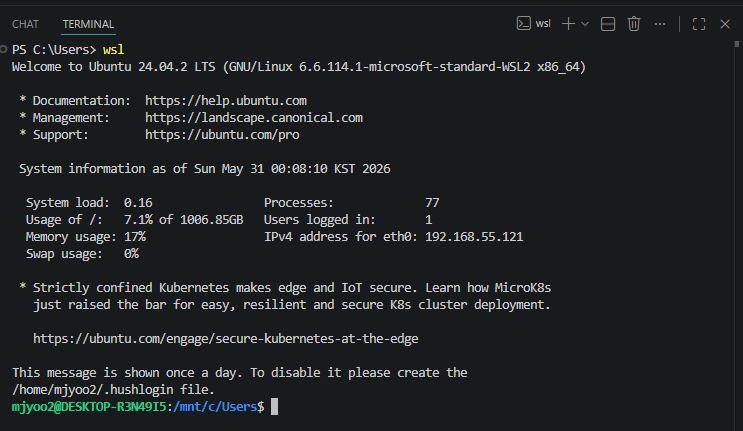The width and height of the screenshot is (743, 431).
Task: Open the landscape.canonical.com link
Action: (254, 118)
